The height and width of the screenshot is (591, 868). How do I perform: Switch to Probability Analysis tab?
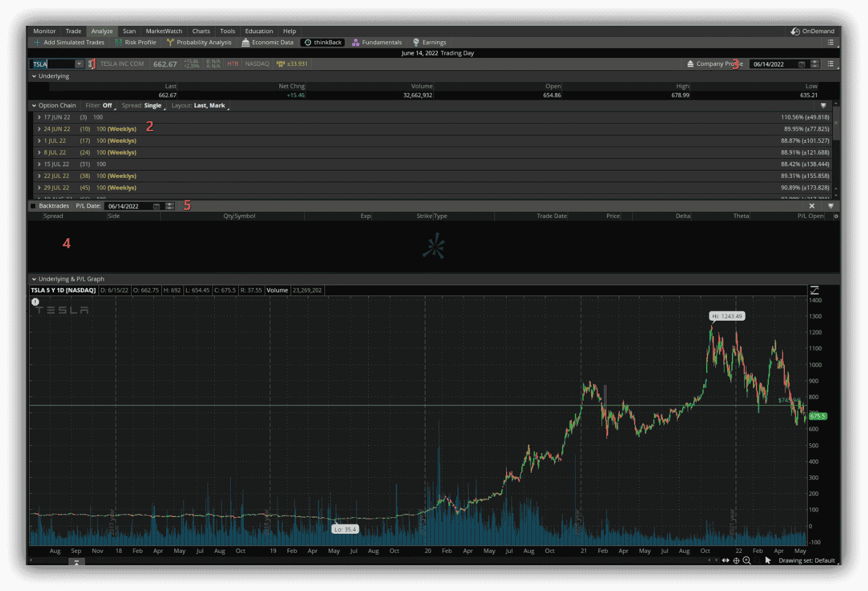pyautogui.click(x=199, y=42)
